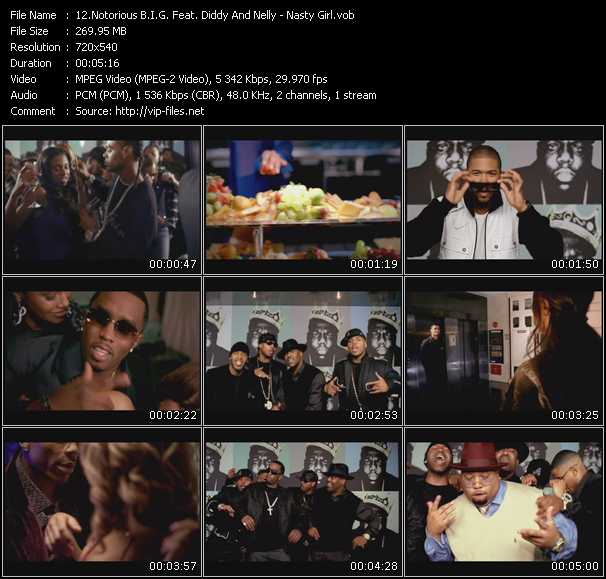Click the File Name label
This screenshot has width=606, height=579.
(x=33, y=15)
